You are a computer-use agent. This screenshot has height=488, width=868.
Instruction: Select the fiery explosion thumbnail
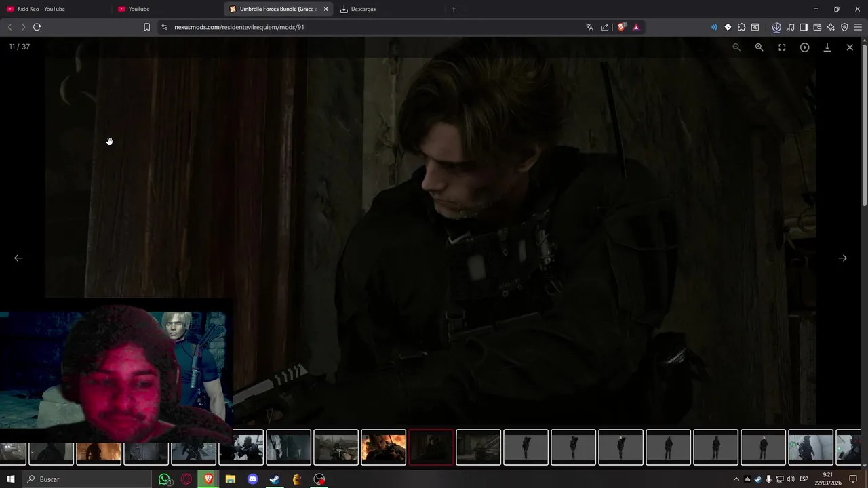(384, 447)
